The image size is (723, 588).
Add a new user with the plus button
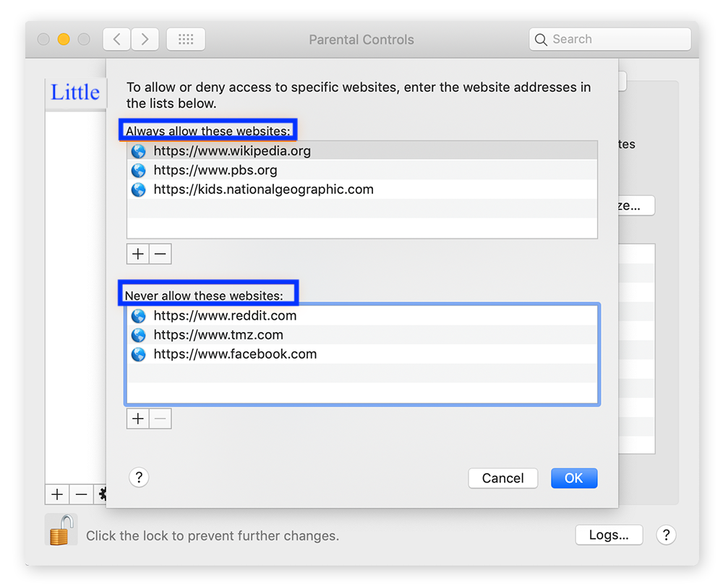pos(56,494)
